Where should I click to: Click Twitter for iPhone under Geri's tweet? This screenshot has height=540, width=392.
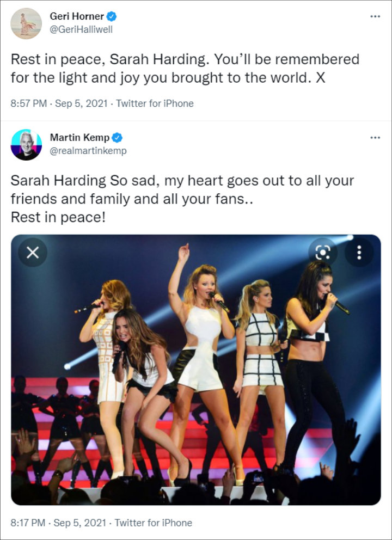pos(155,103)
